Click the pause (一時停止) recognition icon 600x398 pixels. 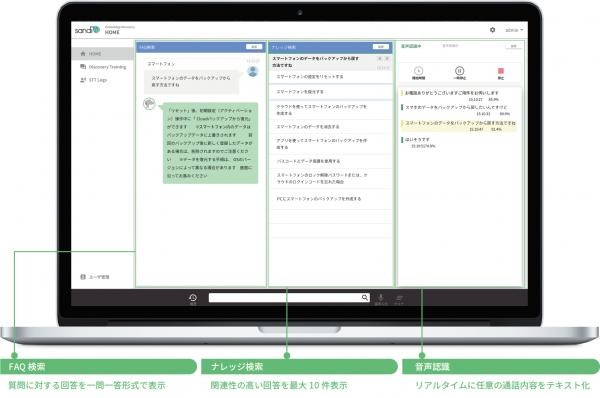[460, 72]
